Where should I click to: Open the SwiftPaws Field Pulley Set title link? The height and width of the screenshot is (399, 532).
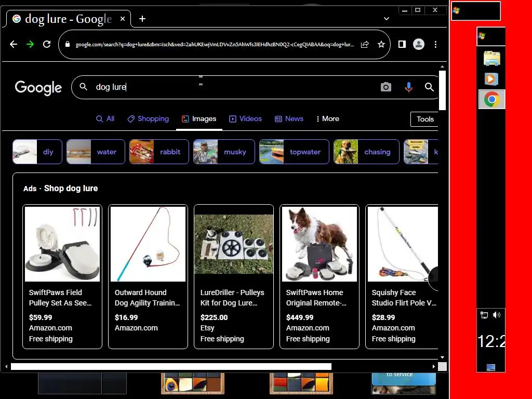pyautogui.click(x=60, y=298)
